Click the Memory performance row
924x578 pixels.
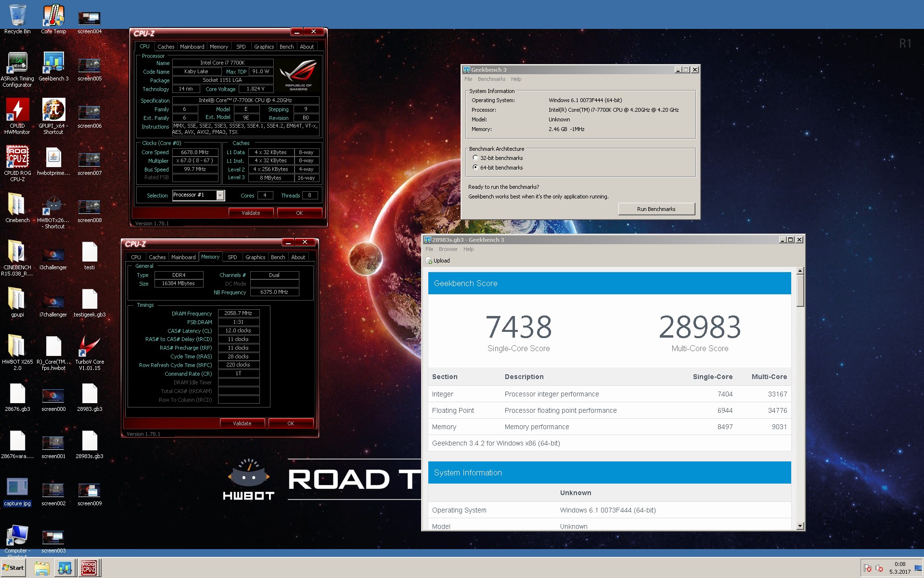609,427
